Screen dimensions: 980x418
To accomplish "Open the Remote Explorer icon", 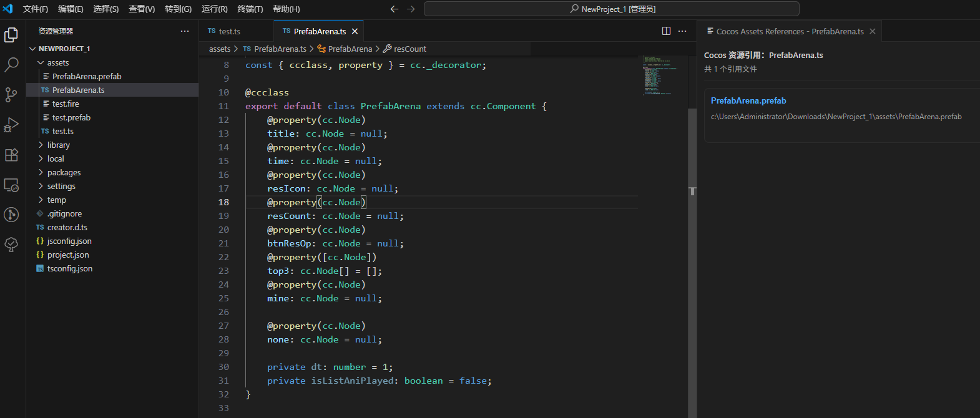I will pyautogui.click(x=11, y=185).
